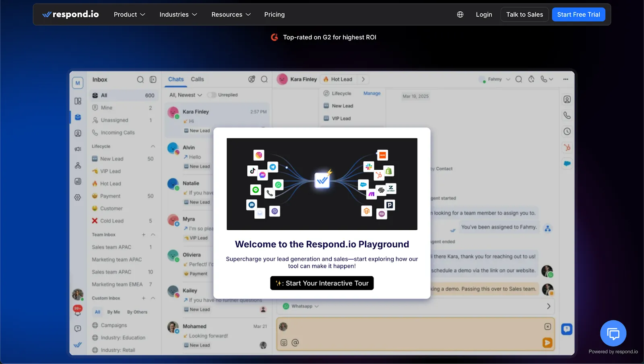Click the orange send message button
This screenshot has width=644, height=364.
coord(547,343)
